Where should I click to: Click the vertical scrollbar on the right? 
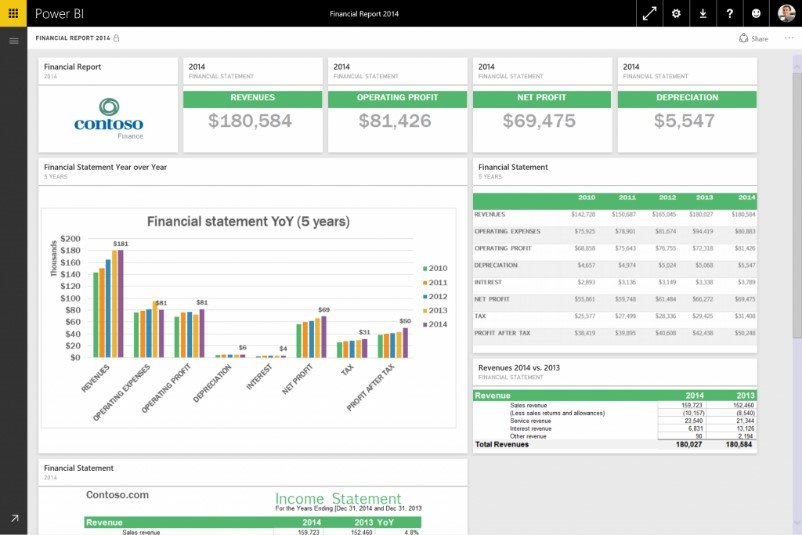pyautogui.click(x=796, y=200)
